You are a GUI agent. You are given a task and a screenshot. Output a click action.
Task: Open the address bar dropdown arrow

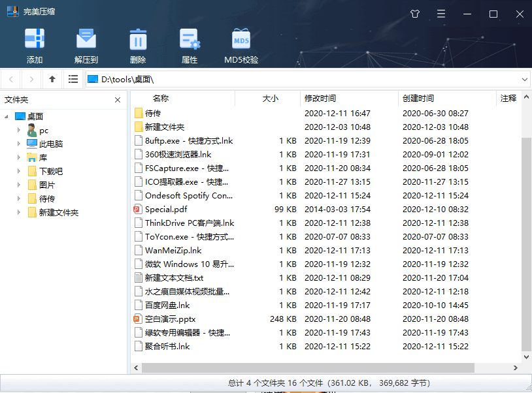(x=525, y=79)
